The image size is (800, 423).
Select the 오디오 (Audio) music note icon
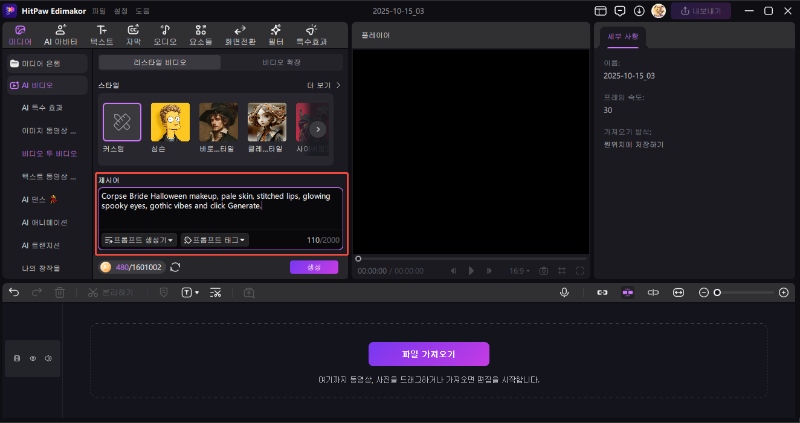coord(165,35)
